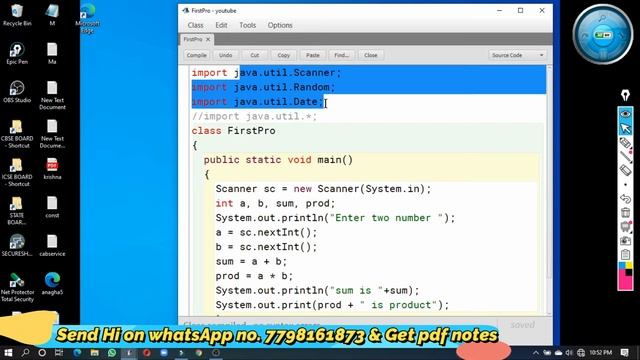Select the OBS Studio desktop shortcut
This screenshot has width=640, height=360.
(x=17, y=92)
